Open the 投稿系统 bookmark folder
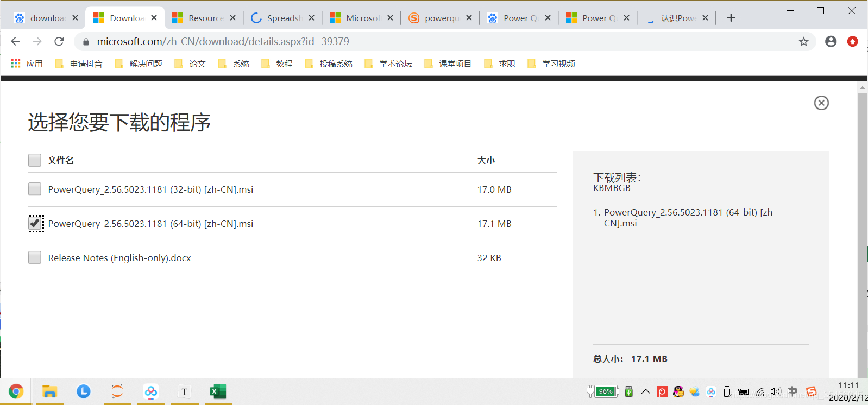 point(329,64)
